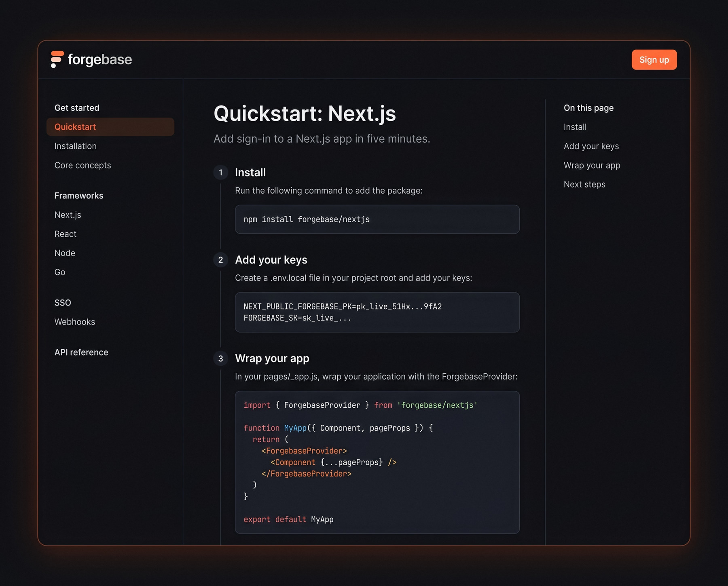Click the "Add sign-in to a Next.js app" subtitle
This screenshot has height=586, width=728.
[322, 139]
